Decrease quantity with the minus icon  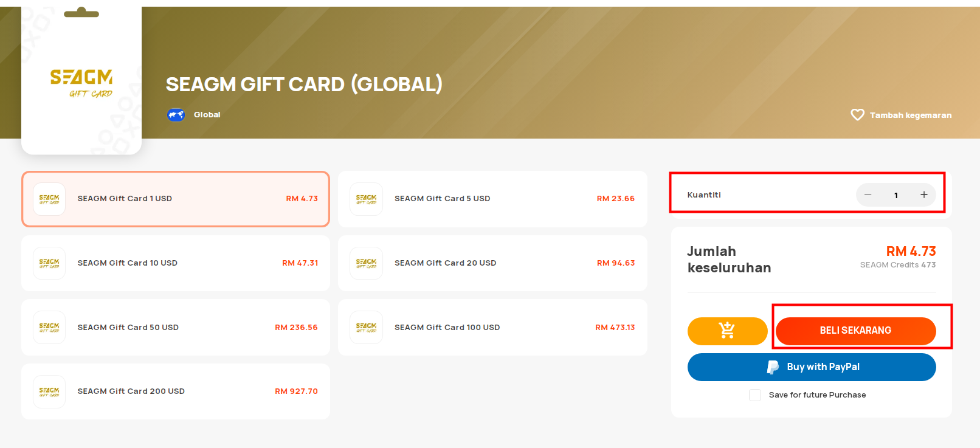[x=868, y=195]
